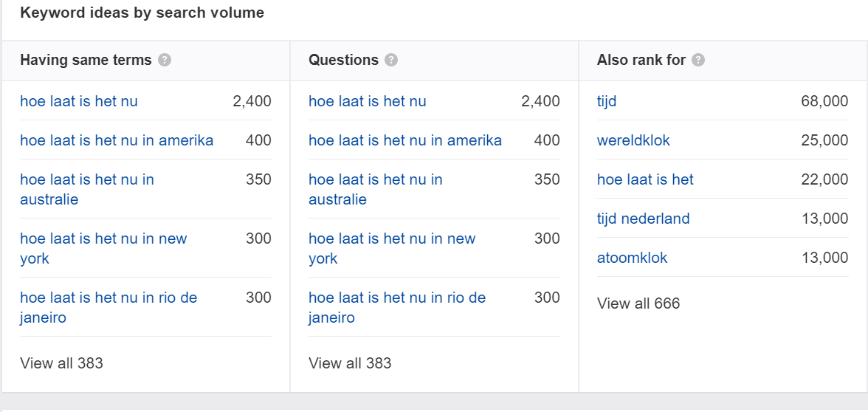Image resolution: width=868 pixels, height=412 pixels.
Task: Select 'hoe laat is het nu in australie' in Having same terms
Action: click(x=87, y=189)
